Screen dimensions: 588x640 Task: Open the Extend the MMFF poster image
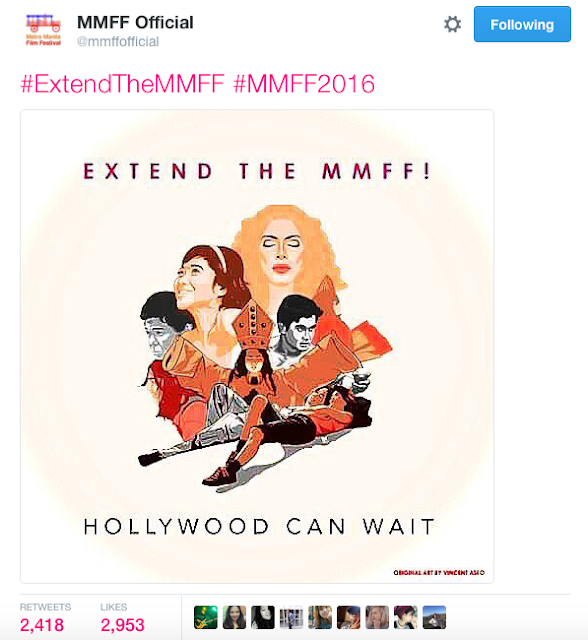tap(257, 346)
